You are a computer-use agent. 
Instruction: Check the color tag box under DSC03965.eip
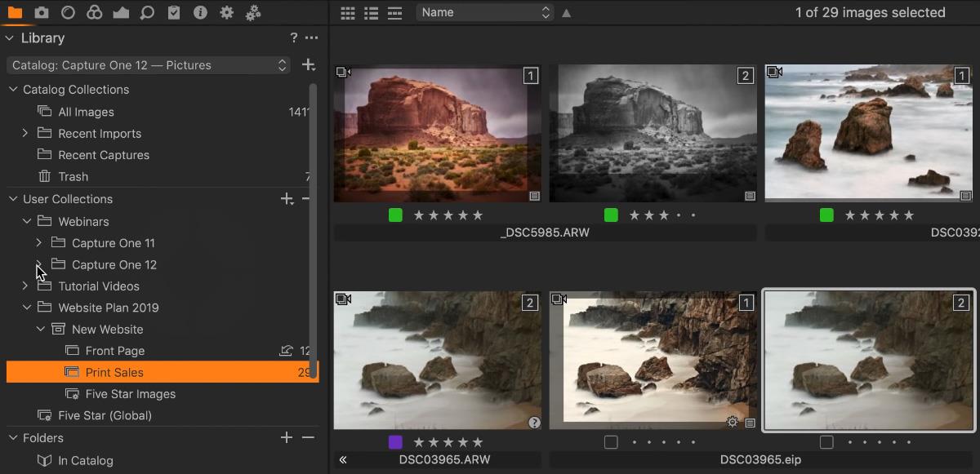pos(611,442)
